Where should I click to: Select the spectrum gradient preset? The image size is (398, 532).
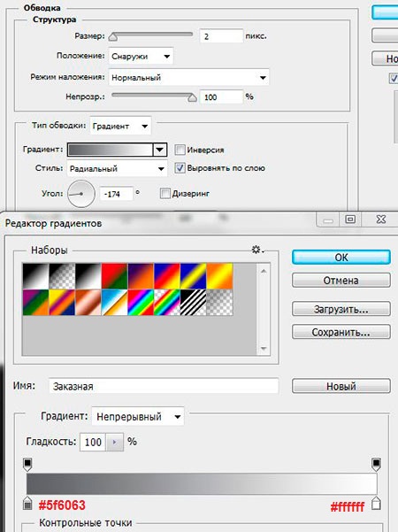[x=141, y=303]
